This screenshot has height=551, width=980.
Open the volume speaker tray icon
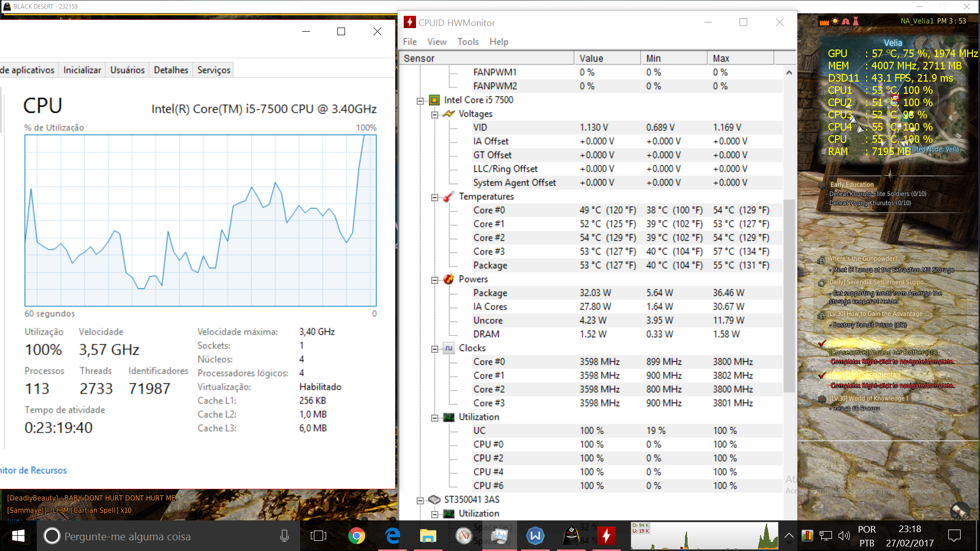coord(844,536)
